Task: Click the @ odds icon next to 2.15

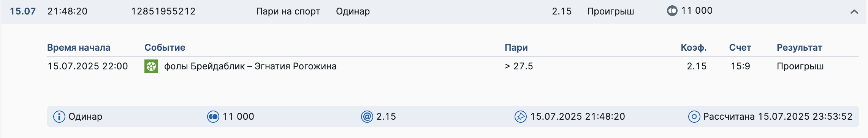Action: 367,117
